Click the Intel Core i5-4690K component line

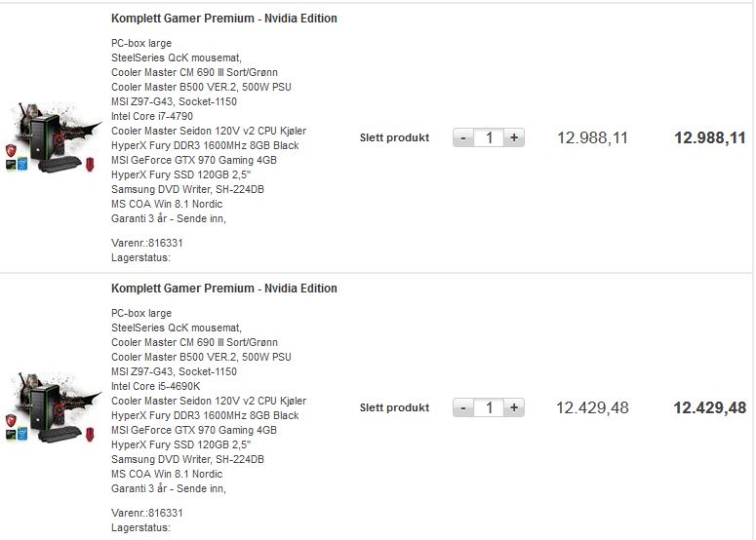155,386
